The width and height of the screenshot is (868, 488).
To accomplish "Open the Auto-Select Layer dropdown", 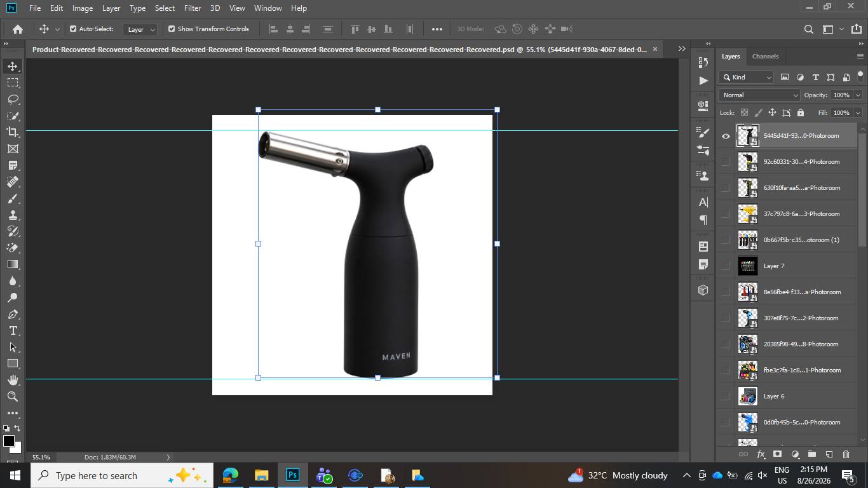I will click(x=141, y=29).
